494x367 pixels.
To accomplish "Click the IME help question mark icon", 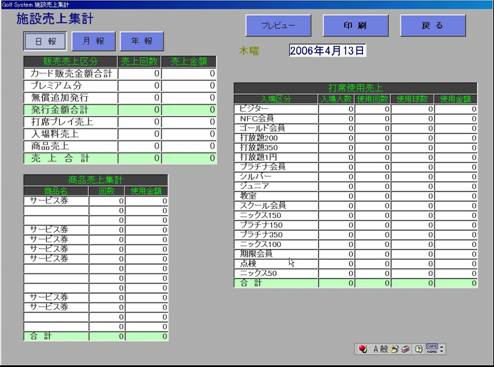I will coord(419,349).
